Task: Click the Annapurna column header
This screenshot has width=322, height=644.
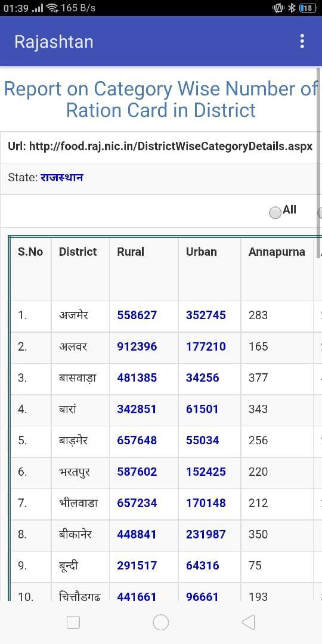Action: point(277,252)
